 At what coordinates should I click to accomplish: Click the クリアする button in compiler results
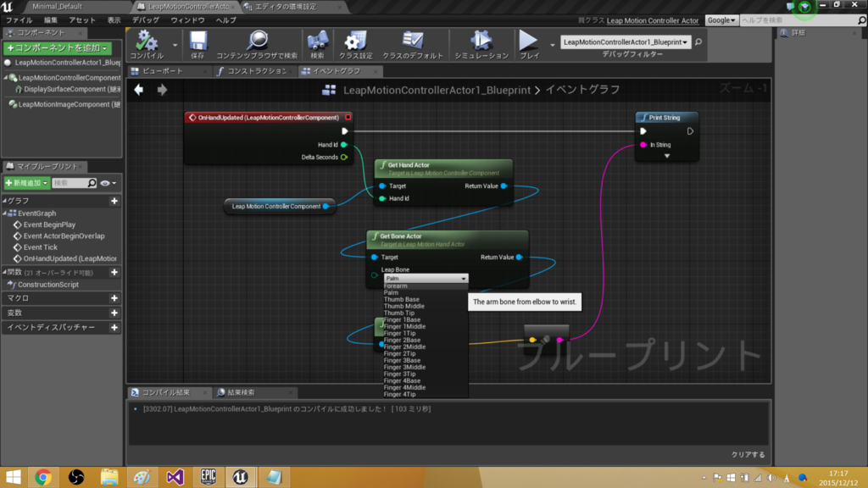(x=748, y=454)
